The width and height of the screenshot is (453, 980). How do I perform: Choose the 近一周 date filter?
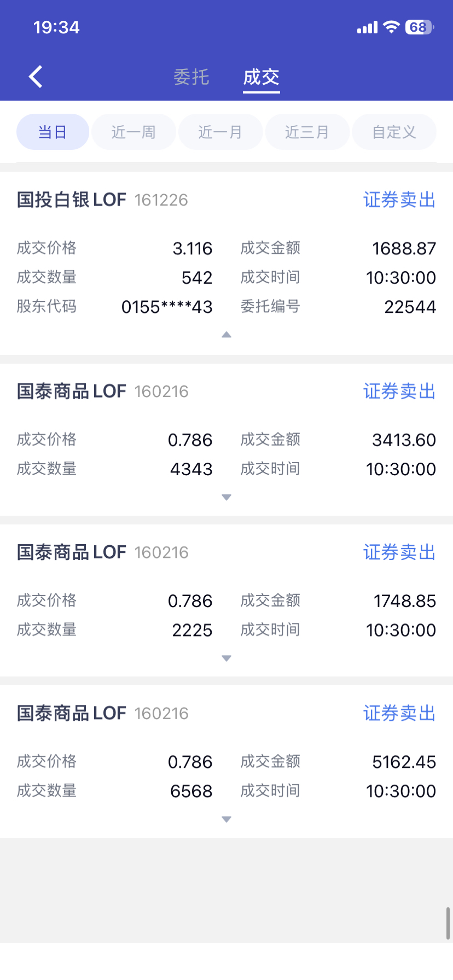tap(133, 132)
